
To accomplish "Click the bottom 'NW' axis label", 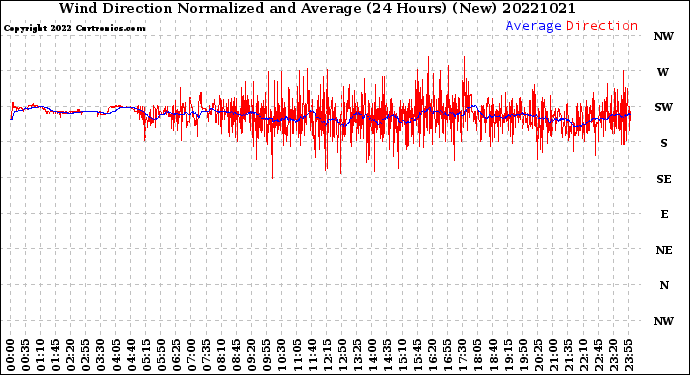I will point(663,321).
